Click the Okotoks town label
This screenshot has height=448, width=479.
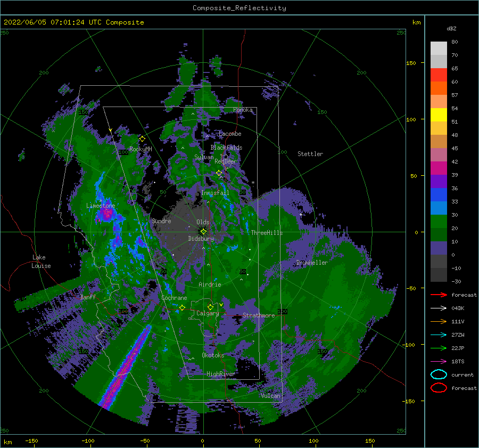(x=213, y=355)
